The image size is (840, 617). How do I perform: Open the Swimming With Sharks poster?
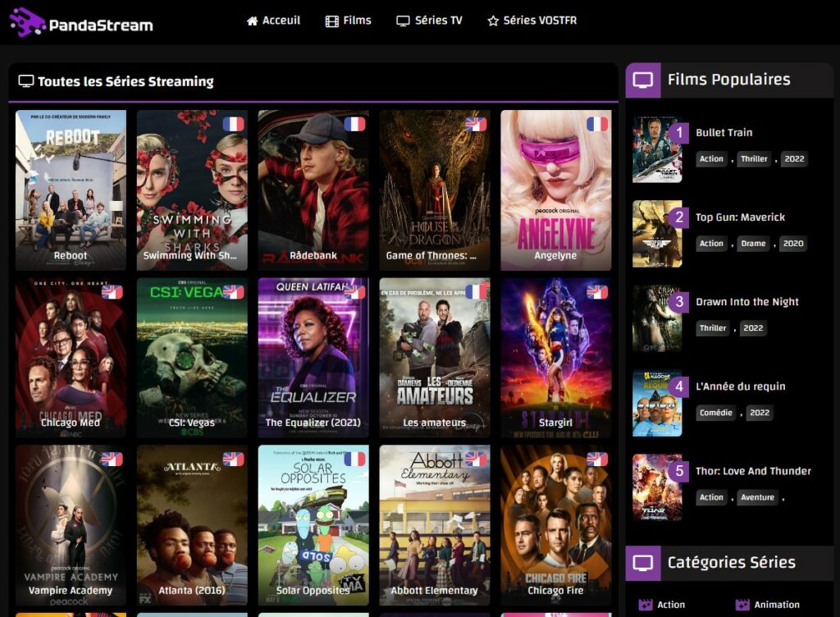point(192,190)
